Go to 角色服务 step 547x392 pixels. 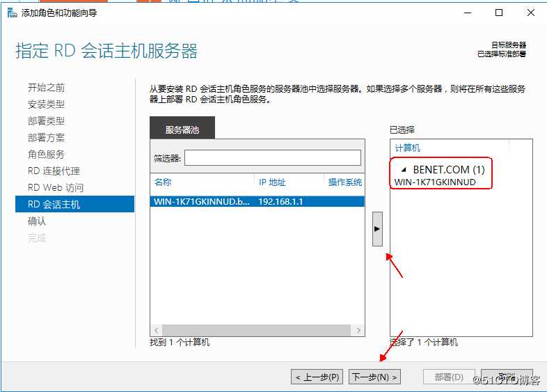[46, 155]
